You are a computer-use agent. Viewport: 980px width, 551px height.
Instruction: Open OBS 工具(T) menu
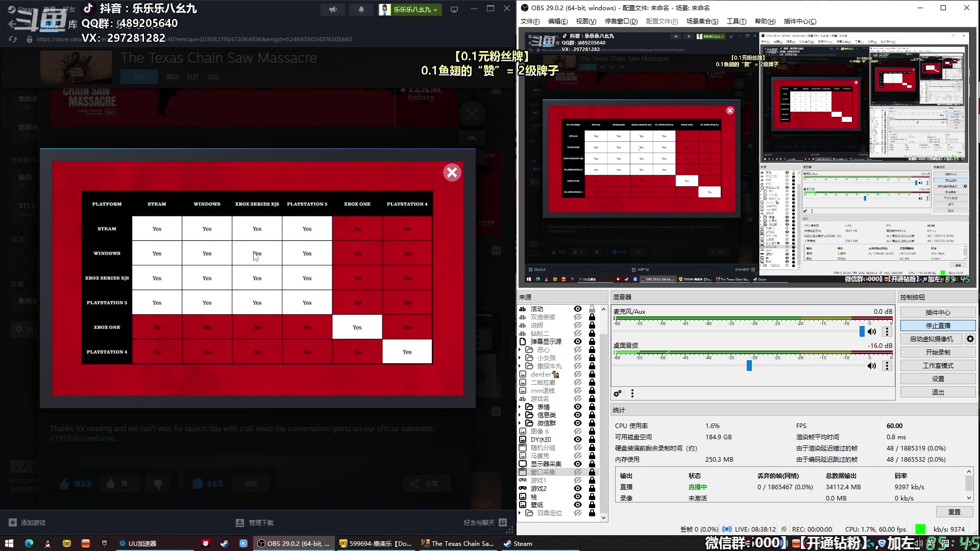[x=737, y=21]
